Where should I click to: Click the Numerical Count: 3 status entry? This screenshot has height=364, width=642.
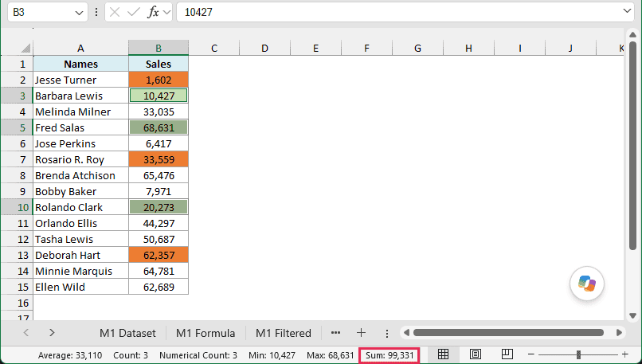(198, 355)
